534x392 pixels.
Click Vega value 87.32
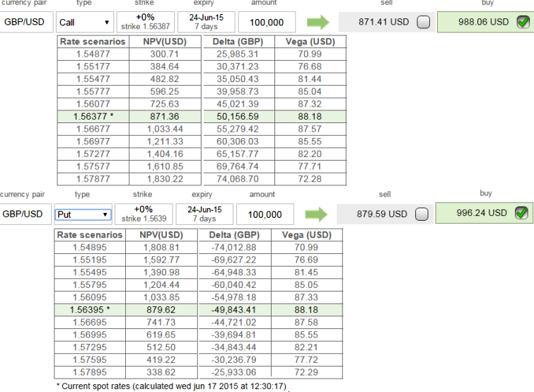point(310,104)
